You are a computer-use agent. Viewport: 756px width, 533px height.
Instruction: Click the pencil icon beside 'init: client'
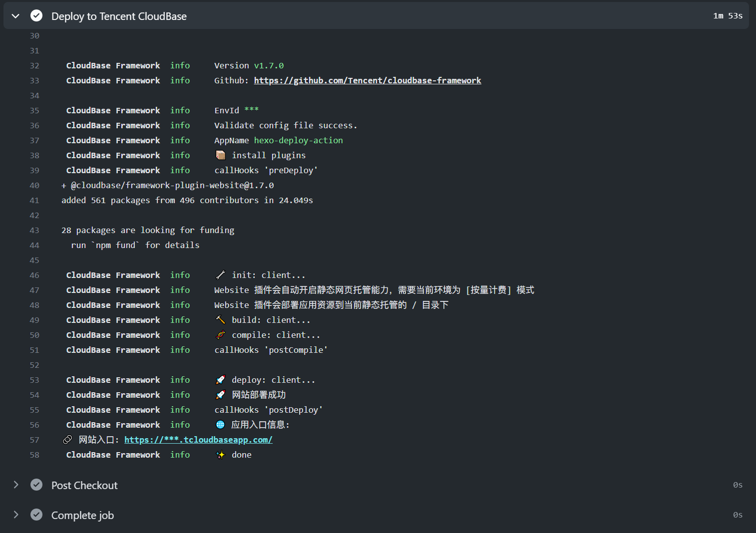[x=220, y=274]
